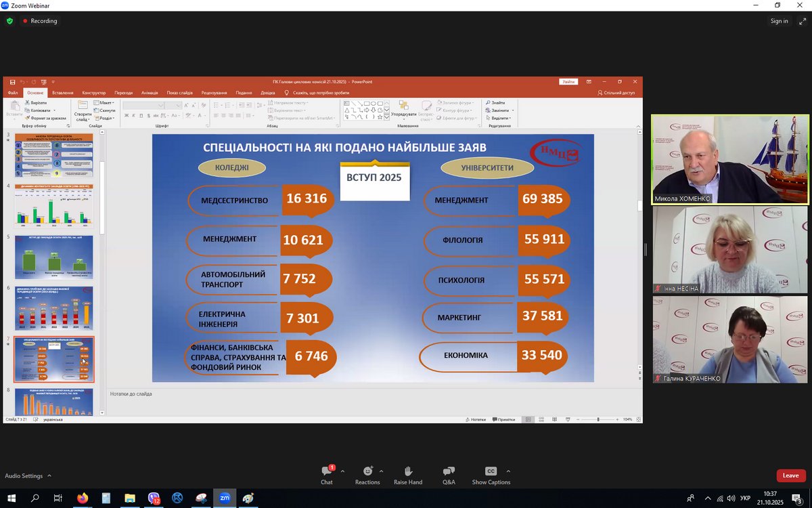Image resolution: width=812 pixels, height=508 pixels.
Task: Expand the chevron next to Show Captions
Action: click(x=508, y=471)
